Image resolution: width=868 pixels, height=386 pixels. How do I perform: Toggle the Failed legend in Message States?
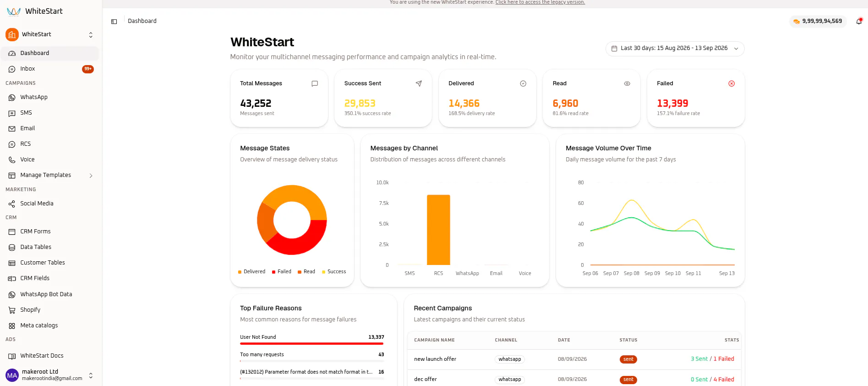pyautogui.click(x=281, y=272)
